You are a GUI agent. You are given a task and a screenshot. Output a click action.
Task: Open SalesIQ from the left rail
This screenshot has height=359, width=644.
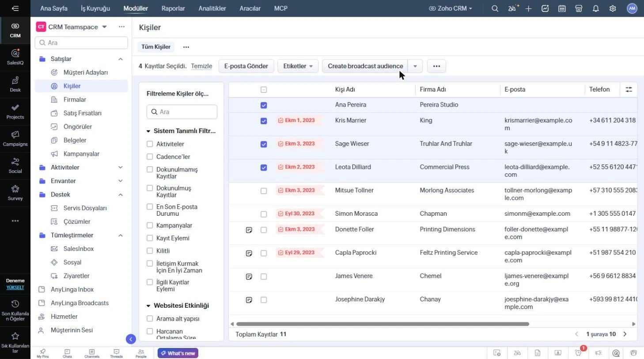click(15, 57)
